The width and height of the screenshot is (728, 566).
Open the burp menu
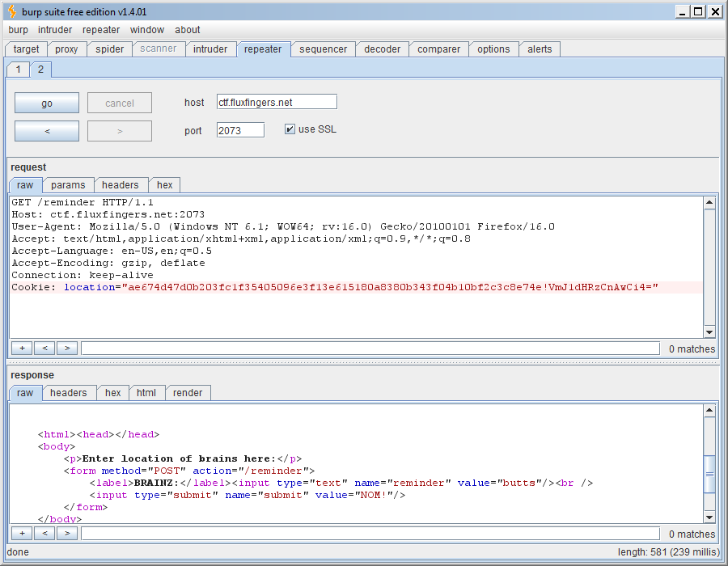click(18, 30)
